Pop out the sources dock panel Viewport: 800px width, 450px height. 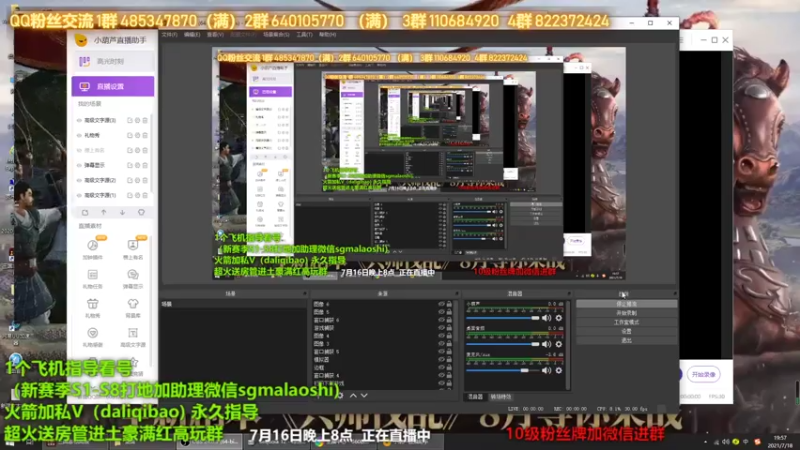point(456,294)
